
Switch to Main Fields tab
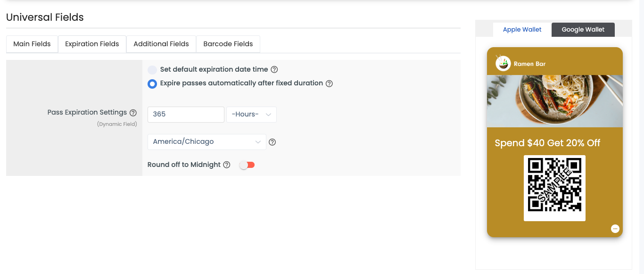tap(32, 44)
